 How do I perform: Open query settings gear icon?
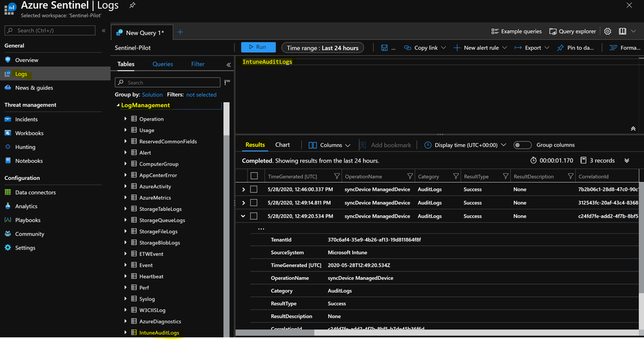[607, 31]
